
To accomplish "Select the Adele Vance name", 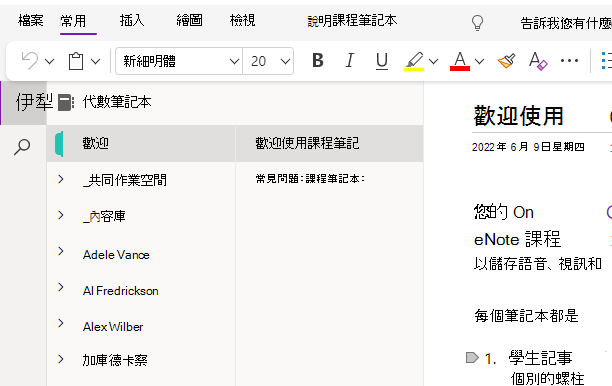I will [116, 255].
